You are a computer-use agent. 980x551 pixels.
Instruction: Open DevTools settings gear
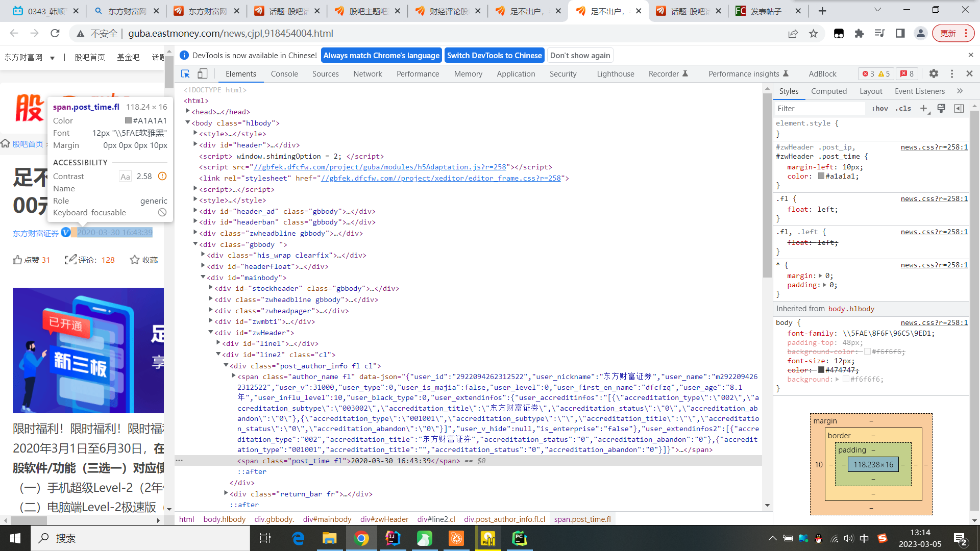[x=934, y=74]
